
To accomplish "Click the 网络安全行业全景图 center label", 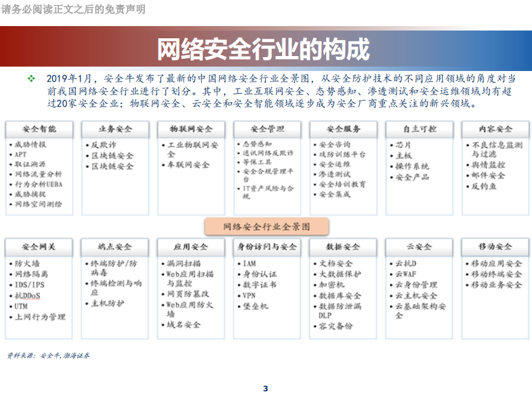I will click(x=267, y=226).
